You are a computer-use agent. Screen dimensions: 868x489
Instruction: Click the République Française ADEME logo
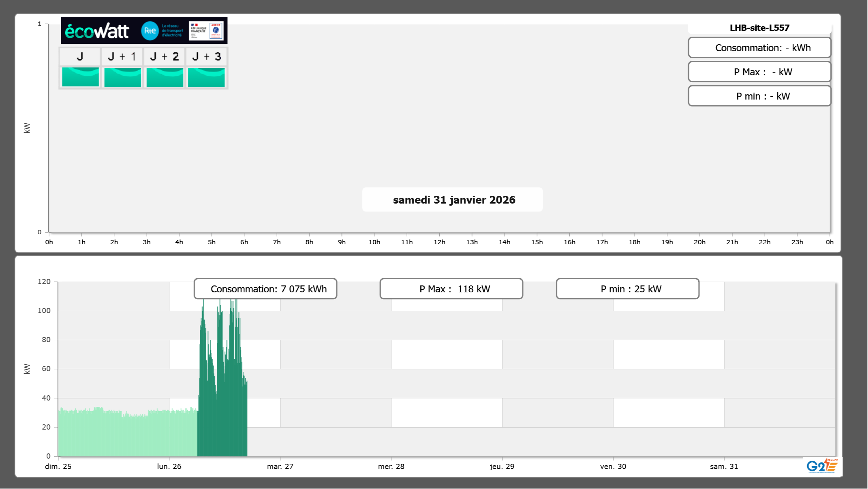coord(206,31)
